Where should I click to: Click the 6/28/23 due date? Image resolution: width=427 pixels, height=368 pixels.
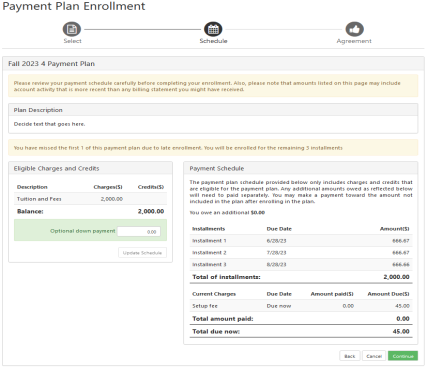[x=276, y=241]
